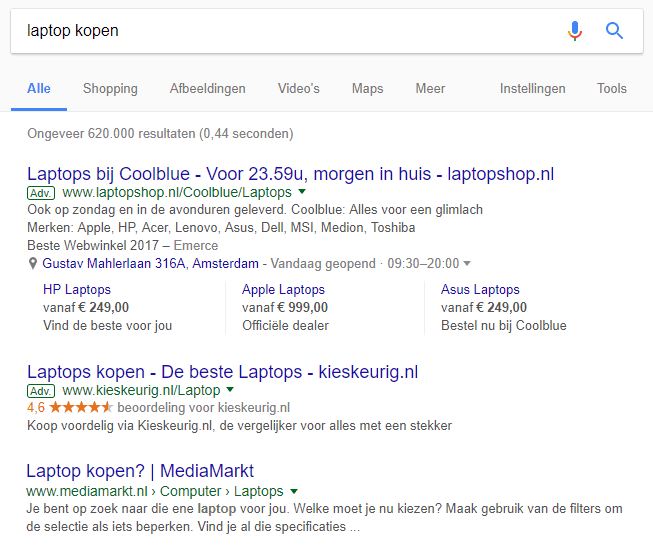Open the Laptops bij Coolblue ad headline
The width and height of the screenshot is (653, 558).
(x=290, y=174)
